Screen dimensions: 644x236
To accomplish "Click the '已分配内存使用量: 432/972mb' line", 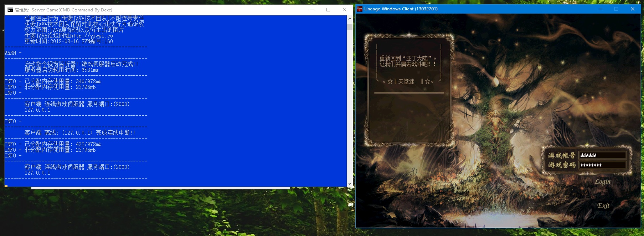I will 63,144.
